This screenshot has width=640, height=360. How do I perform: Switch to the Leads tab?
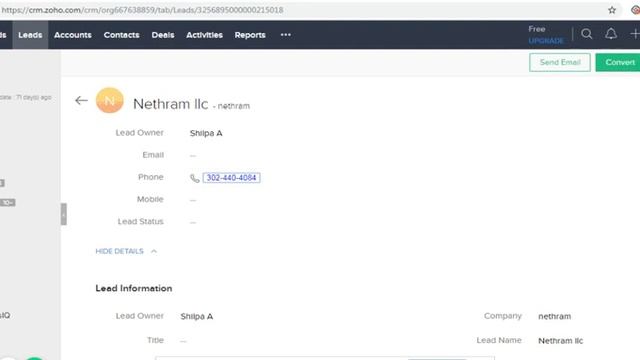30,35
